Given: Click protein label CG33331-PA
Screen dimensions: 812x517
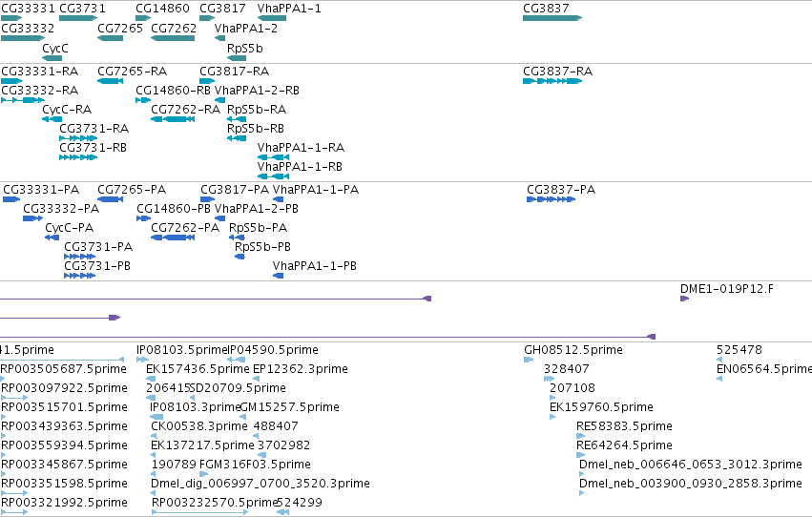Looking at the screenshot, I should pyautogui.click(x=41, y=190).
